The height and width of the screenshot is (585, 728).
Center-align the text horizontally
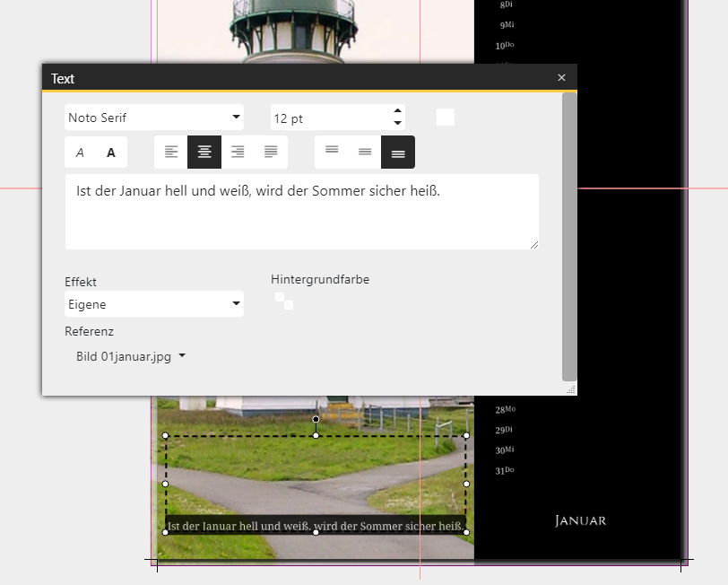(x=204, y=153)
